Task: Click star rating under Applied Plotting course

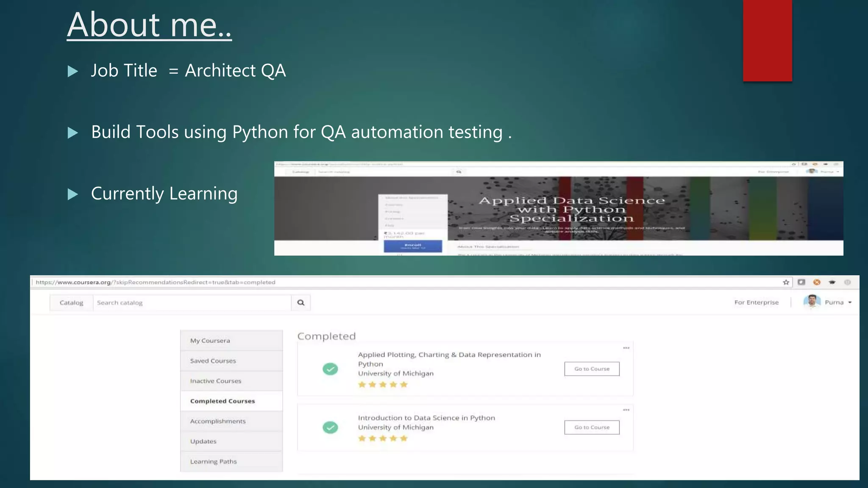Action: click(x=383, y=385)
